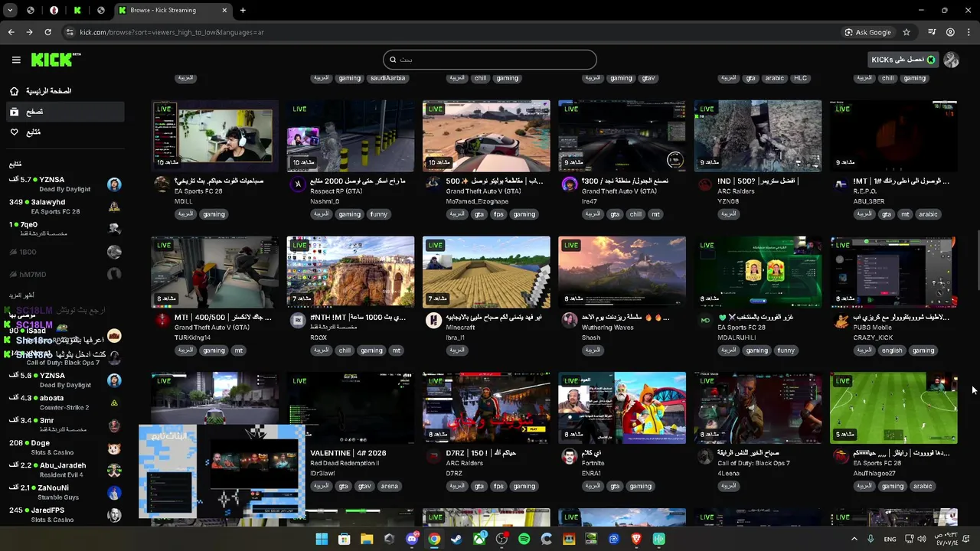
Task: Click the Kick URL in the address bar
Action: click(x=171, y=32)
